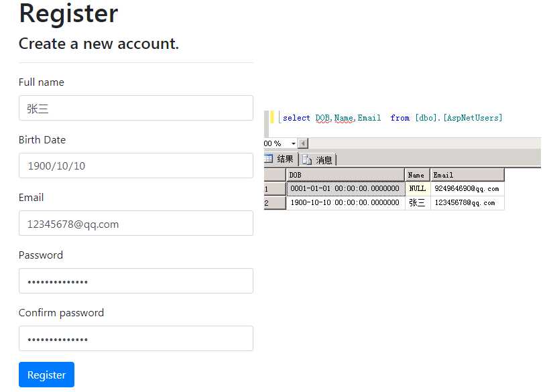The height and width of the screenshot is (392, 545).
Task: Select the Password field
Action: (x=135, y=281)
